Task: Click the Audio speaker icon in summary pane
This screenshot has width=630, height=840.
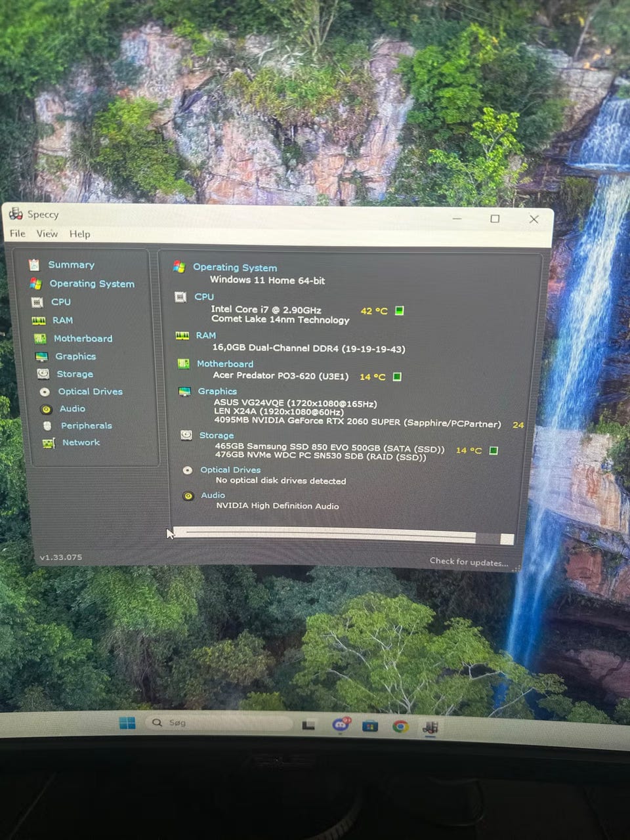Action: tap(188, 496)
